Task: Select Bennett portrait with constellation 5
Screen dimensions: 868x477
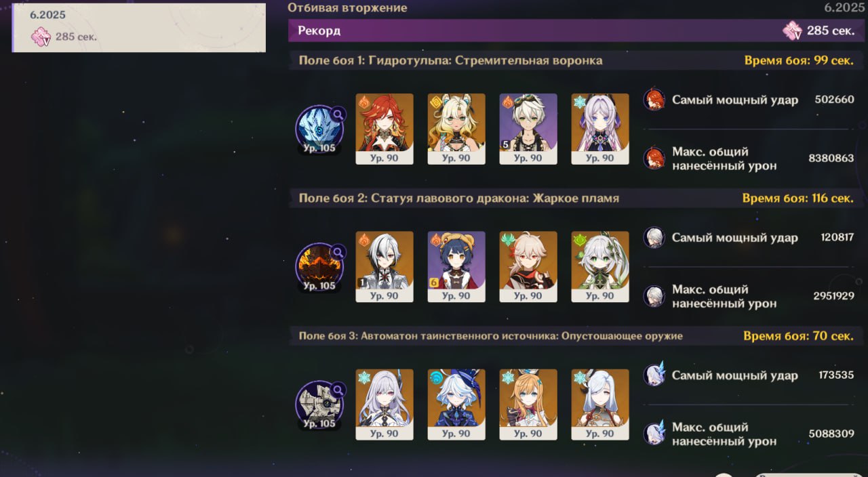Action: [528, 129]
